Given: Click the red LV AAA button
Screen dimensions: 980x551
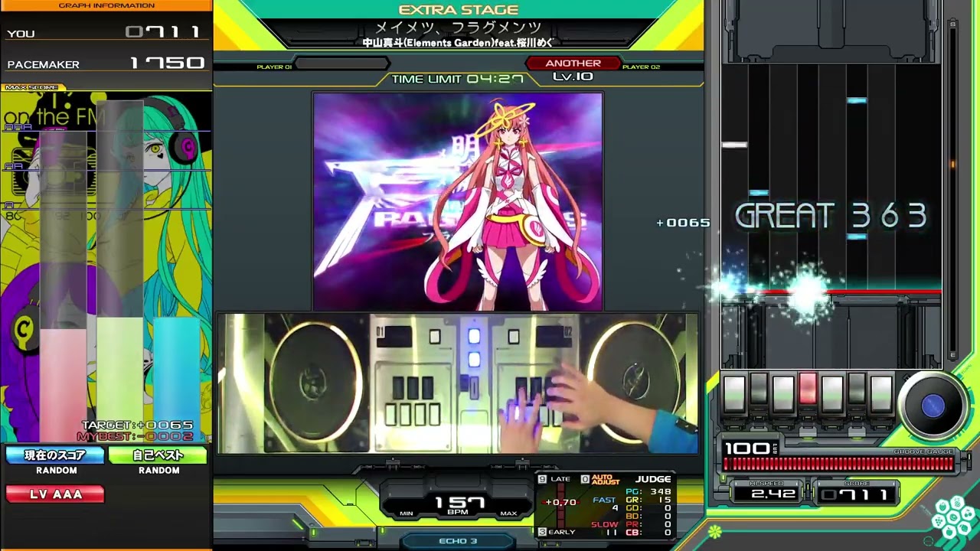Looking at the screenshot, I should pos(55,494).
